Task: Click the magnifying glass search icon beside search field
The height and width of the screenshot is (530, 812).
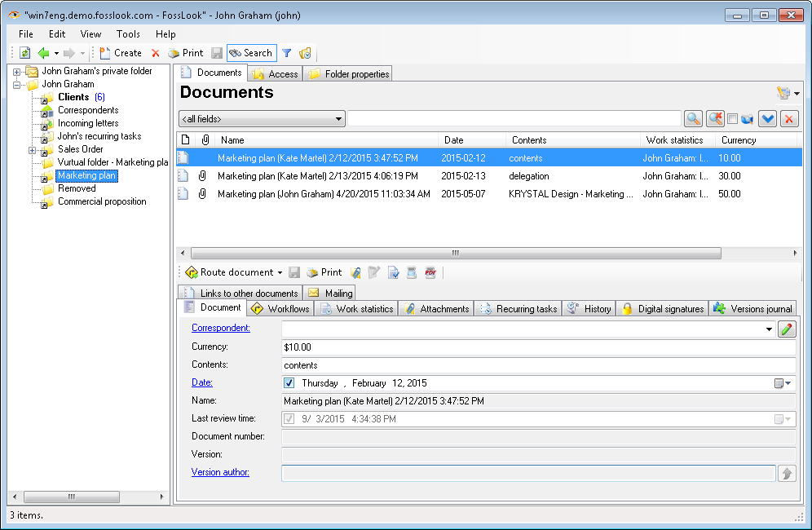Action: tap(693, 119)
